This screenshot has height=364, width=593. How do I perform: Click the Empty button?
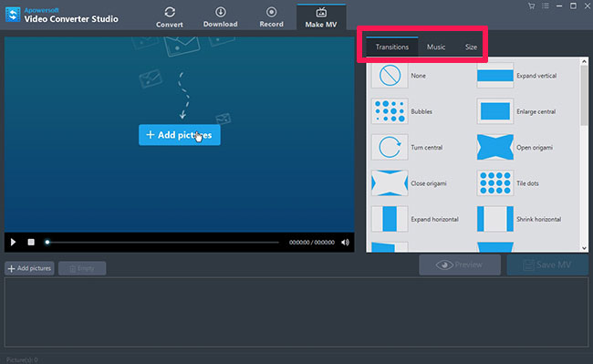coord(82,268)
